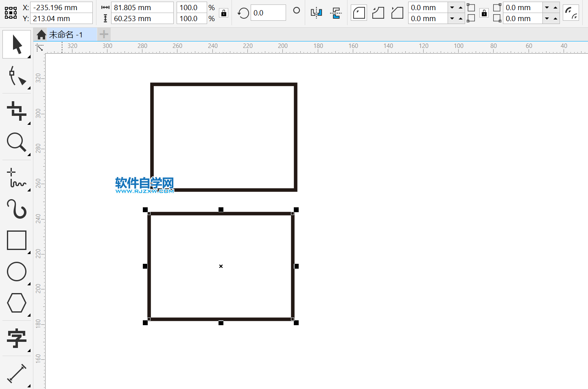Enable the Round corner style
This screenshot has width=588, height=389.
(x=358, y=13)
